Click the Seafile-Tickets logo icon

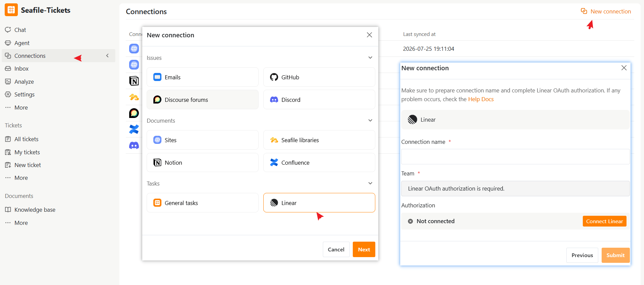(11, 10)
